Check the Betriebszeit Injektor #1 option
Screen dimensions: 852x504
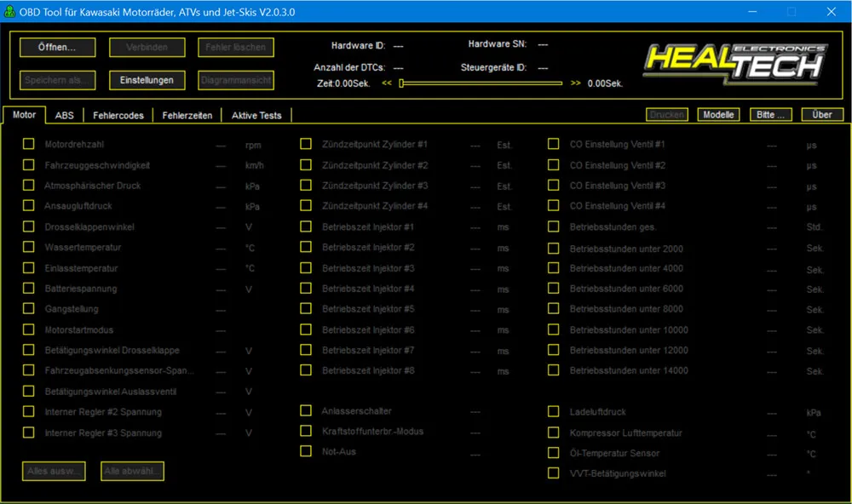306,226
